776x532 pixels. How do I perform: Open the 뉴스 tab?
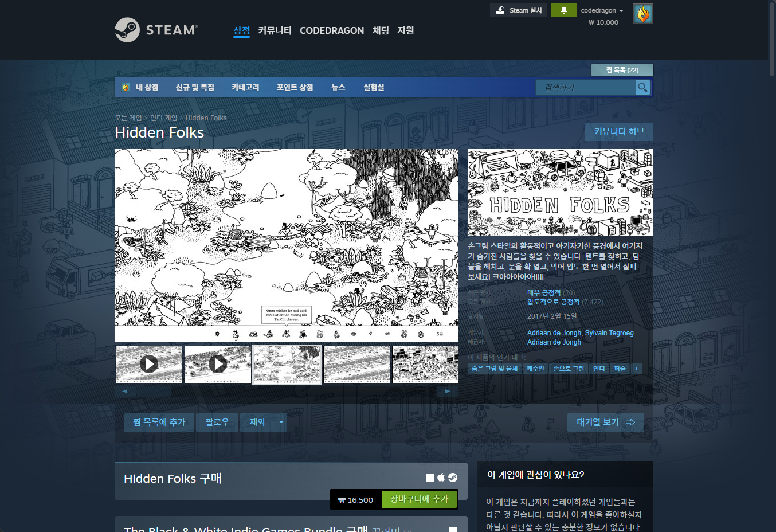[x=338, y=87]
